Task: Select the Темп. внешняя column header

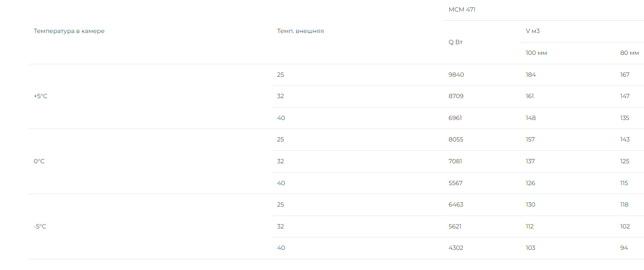Action: pos(301,31)
